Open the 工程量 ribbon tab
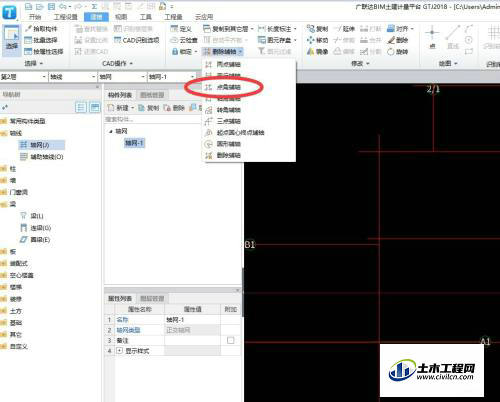This screenshot has width=500, height=402. click(173, 17)
